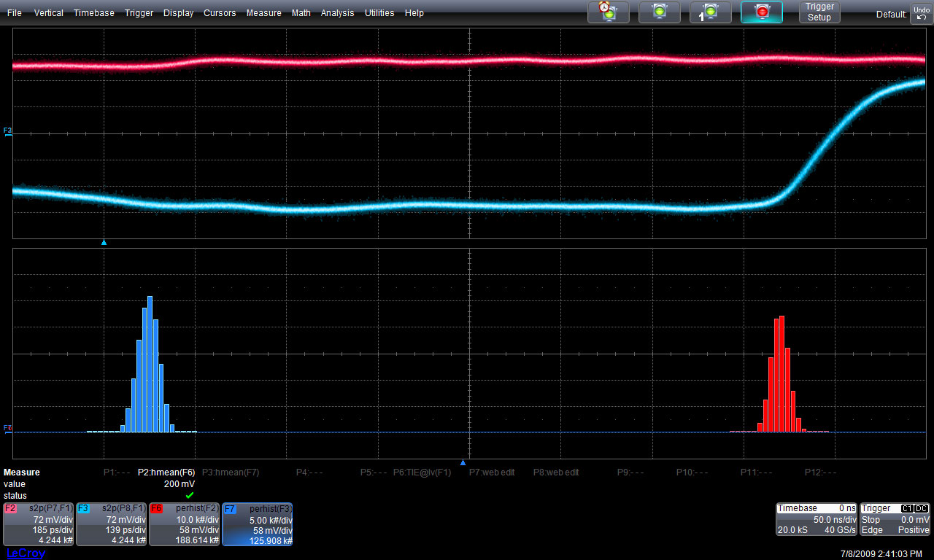Open the Help menu
The image size is (934, 560).
pyautogui.click(x=414, y=13)
